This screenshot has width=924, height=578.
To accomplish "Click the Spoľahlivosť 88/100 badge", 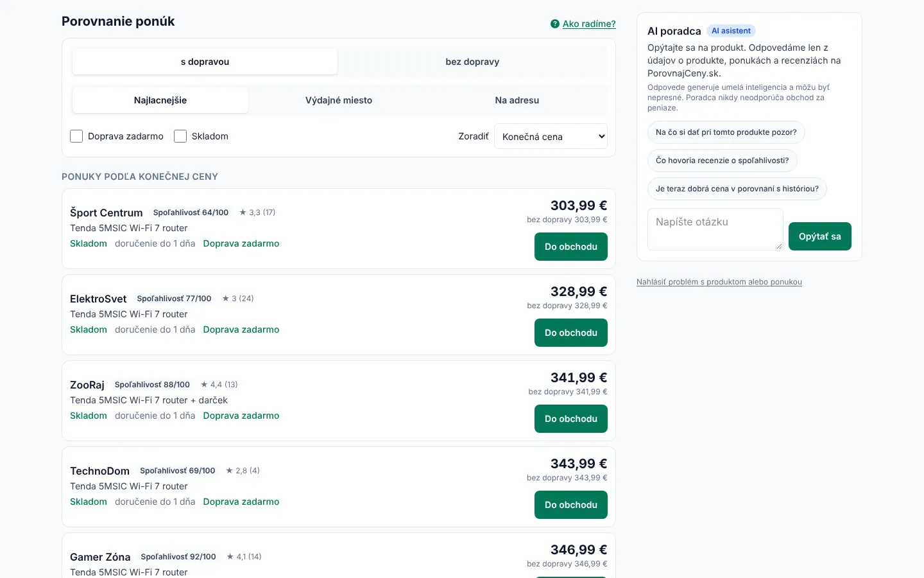I will pos(152,385).
